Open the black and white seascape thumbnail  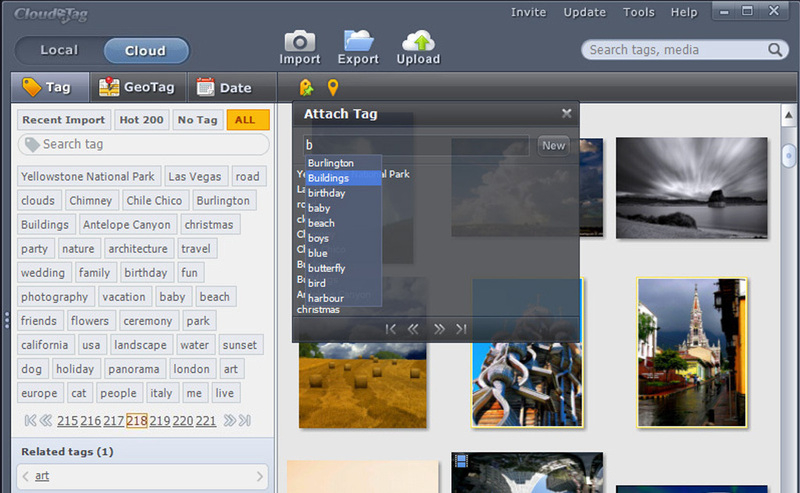tap(691, 188)
